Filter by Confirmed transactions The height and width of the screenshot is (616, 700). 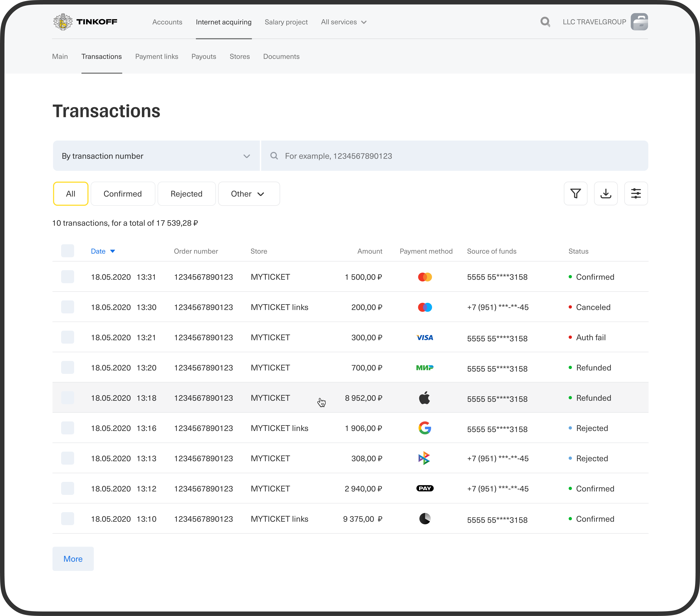click(x=123, y=194)
